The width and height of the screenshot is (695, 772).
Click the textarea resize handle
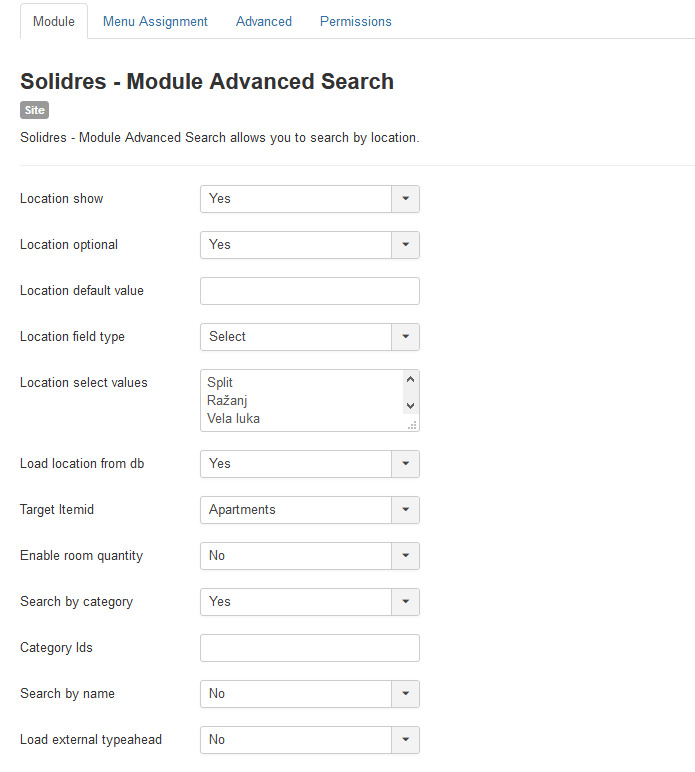[x=412, y=425]
